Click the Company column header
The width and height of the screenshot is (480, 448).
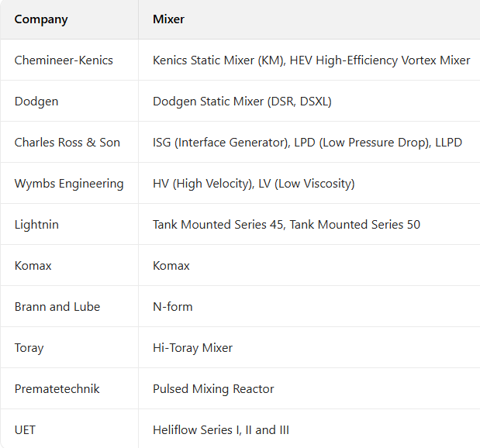(41, 19)
